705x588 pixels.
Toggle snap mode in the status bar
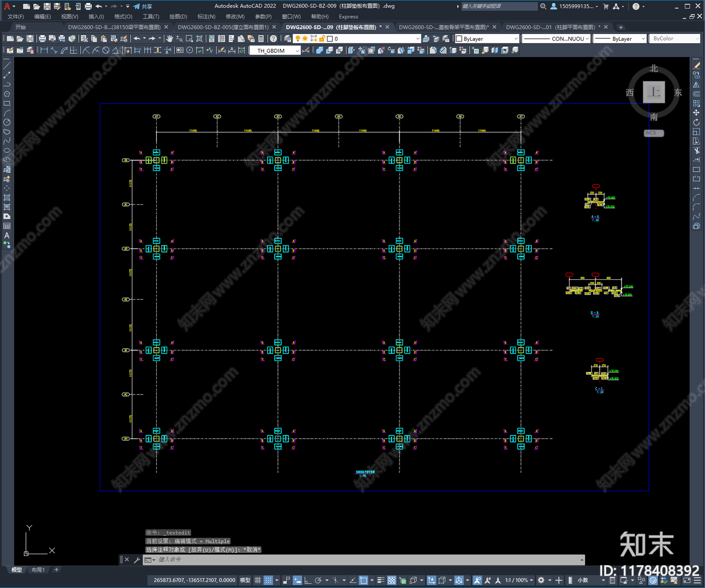coord(268,580)
